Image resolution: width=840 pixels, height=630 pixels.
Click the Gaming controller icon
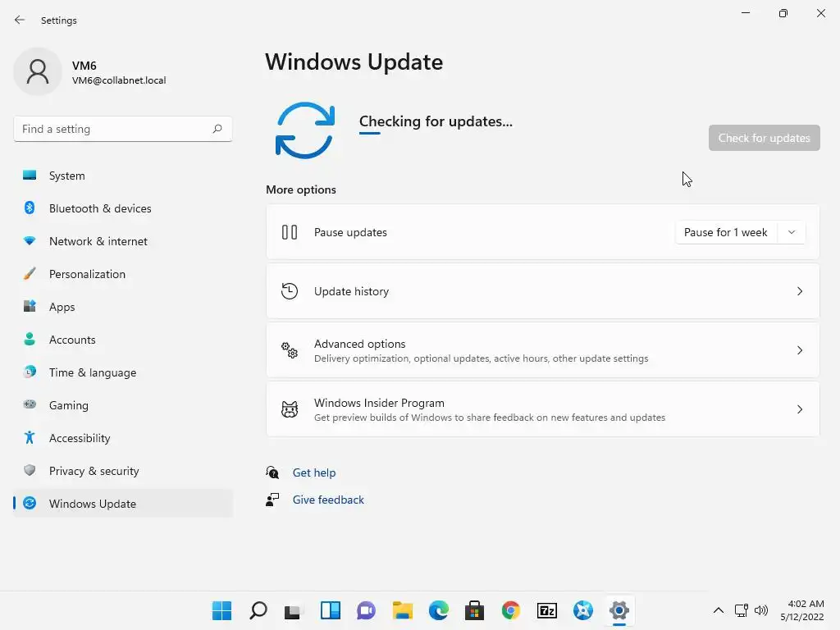point(30,404)
